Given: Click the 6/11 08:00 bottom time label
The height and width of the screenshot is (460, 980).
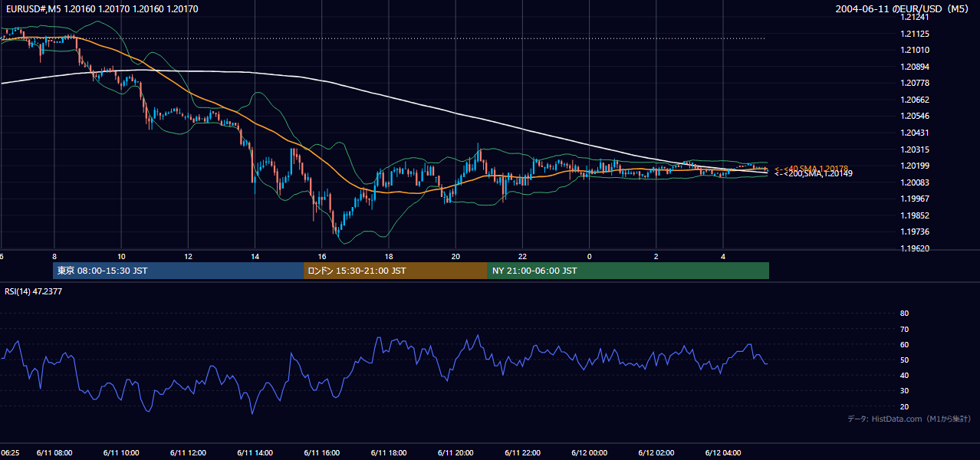Looking at the screenshot, I should (x=54, y=453).
